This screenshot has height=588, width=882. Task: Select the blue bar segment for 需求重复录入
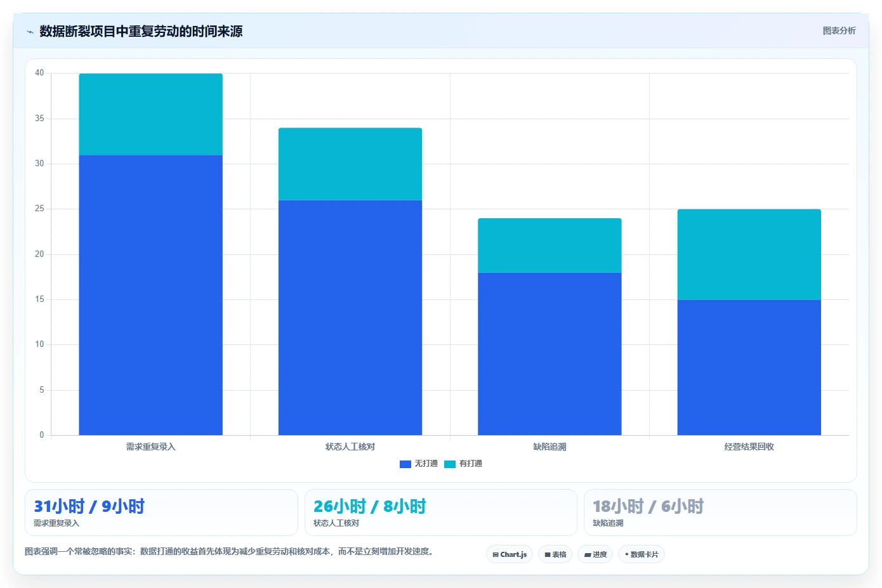(150, 295)
